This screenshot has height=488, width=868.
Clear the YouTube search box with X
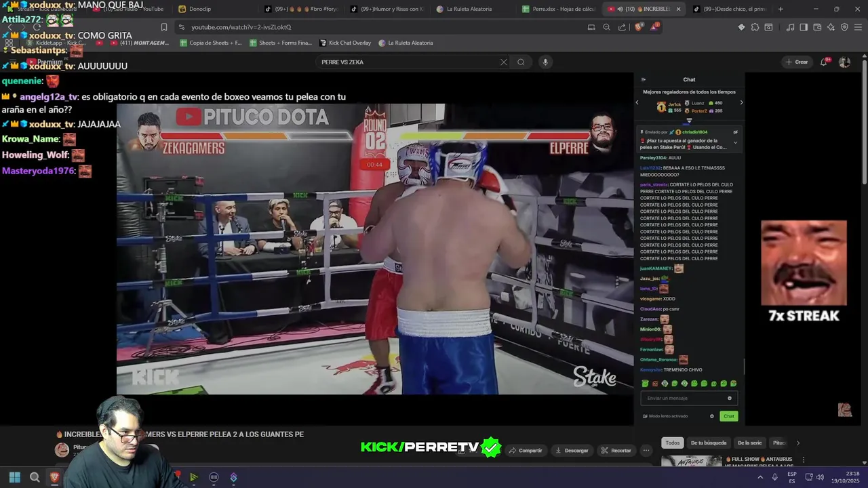503,62
